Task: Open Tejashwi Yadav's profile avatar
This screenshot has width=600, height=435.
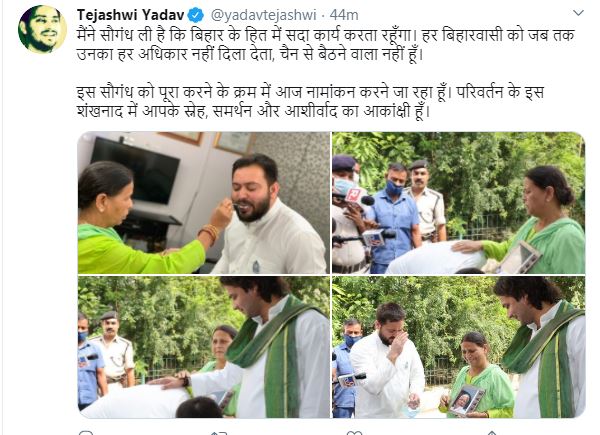Action: click(42, 29)
